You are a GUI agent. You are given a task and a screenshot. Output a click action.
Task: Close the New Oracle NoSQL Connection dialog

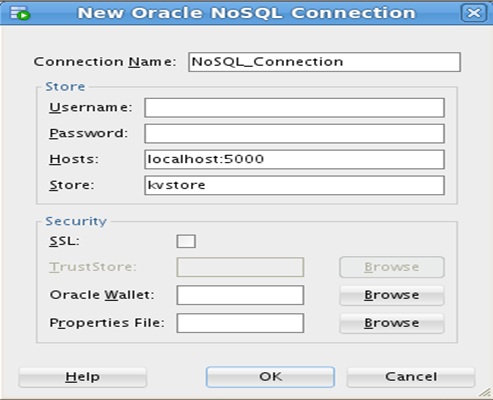pos(474,13)
